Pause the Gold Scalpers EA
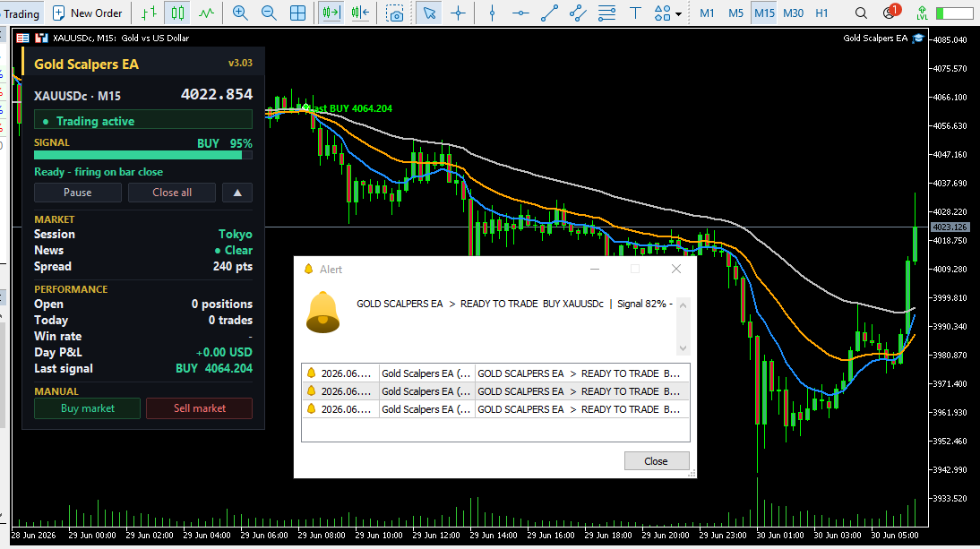Image resolution: width=980 pixels, height=549 pixels. [x=78, y=193]
